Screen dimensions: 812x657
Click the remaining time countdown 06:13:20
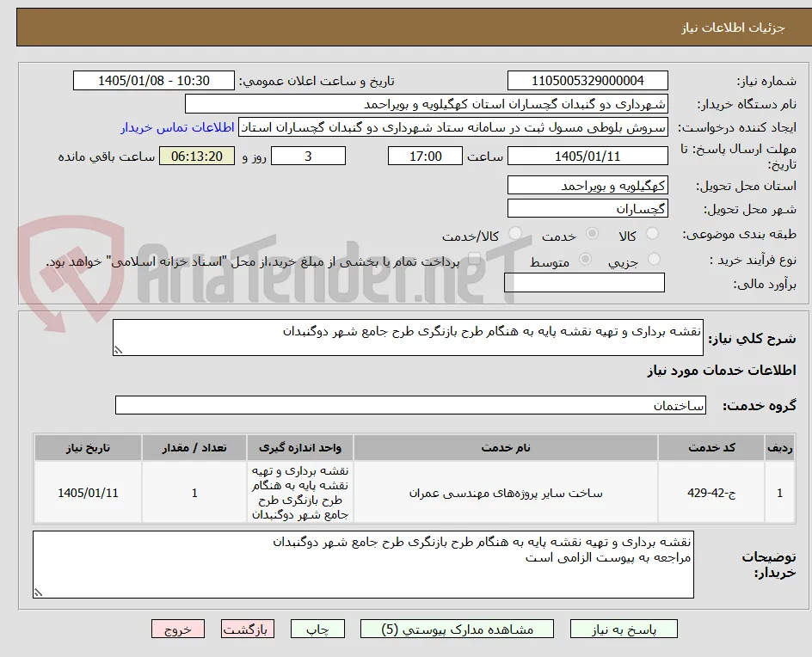tap(197, 156)
